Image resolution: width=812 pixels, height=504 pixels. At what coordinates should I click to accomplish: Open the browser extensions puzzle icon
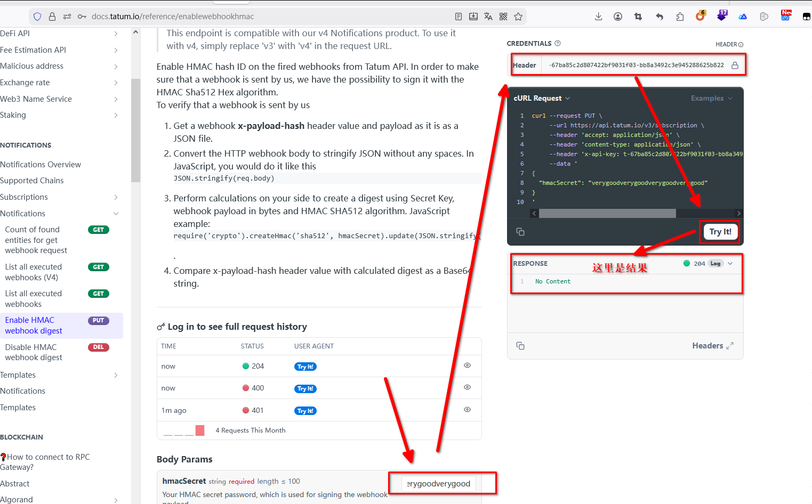[x=680, y=17]
